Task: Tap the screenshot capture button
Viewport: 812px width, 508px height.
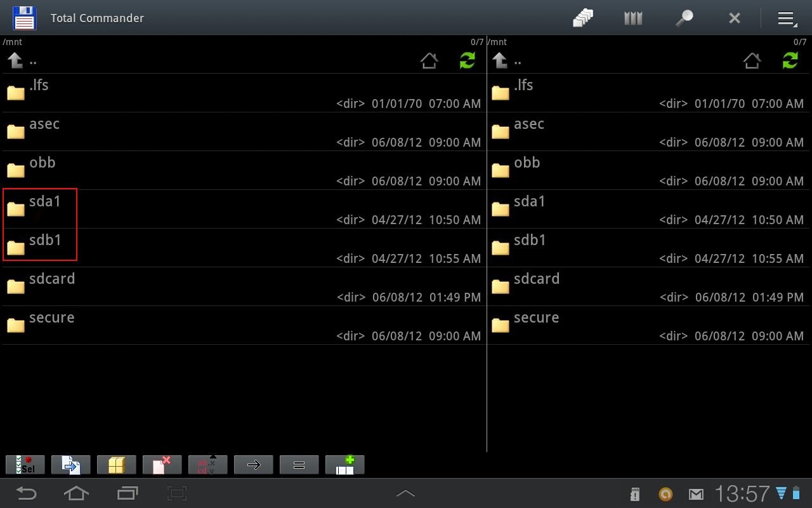Action: pyautogui.click(x=177, y=493)
